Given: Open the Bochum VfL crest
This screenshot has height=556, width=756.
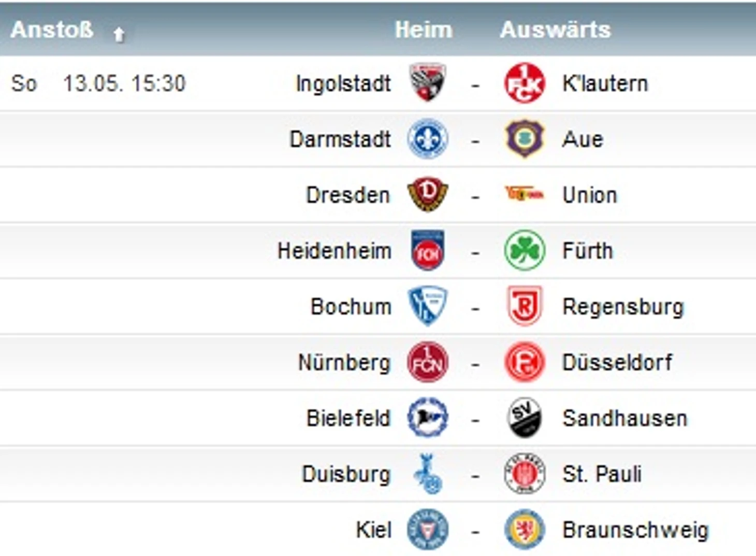Looking at the screenshot, I should click(x=427, y=306).
